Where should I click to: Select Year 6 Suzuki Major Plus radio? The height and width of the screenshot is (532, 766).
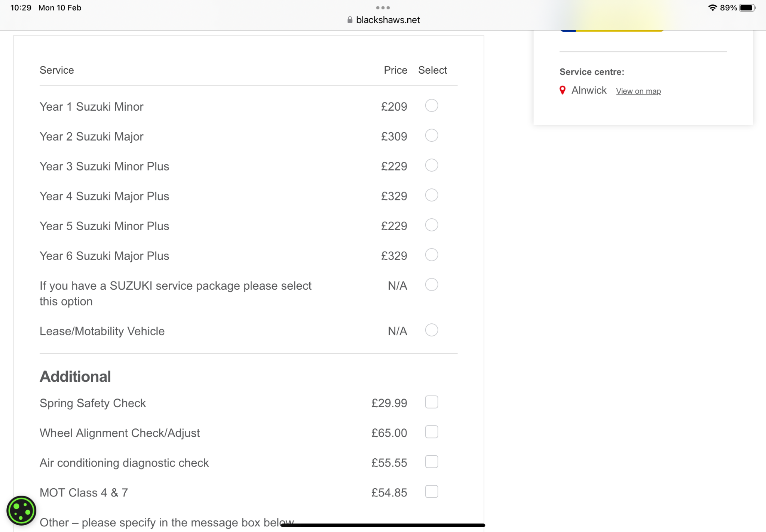click(x=431, y=255)
